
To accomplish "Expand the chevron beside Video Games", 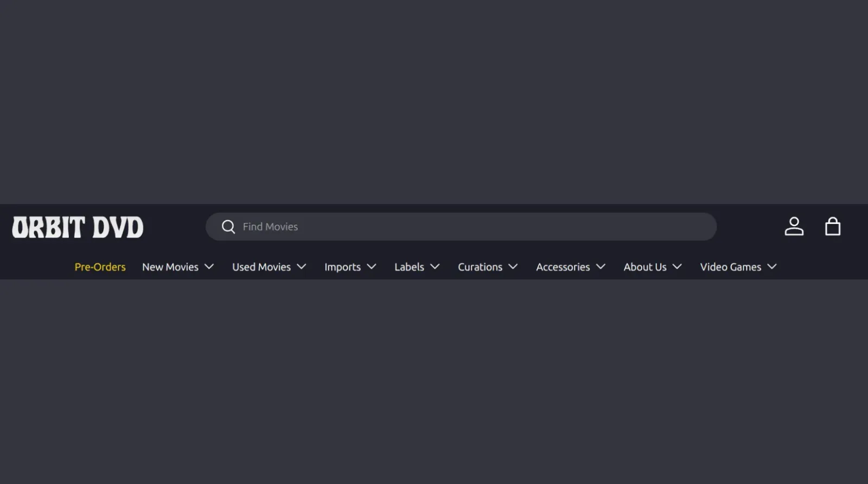I will (772, 266).
